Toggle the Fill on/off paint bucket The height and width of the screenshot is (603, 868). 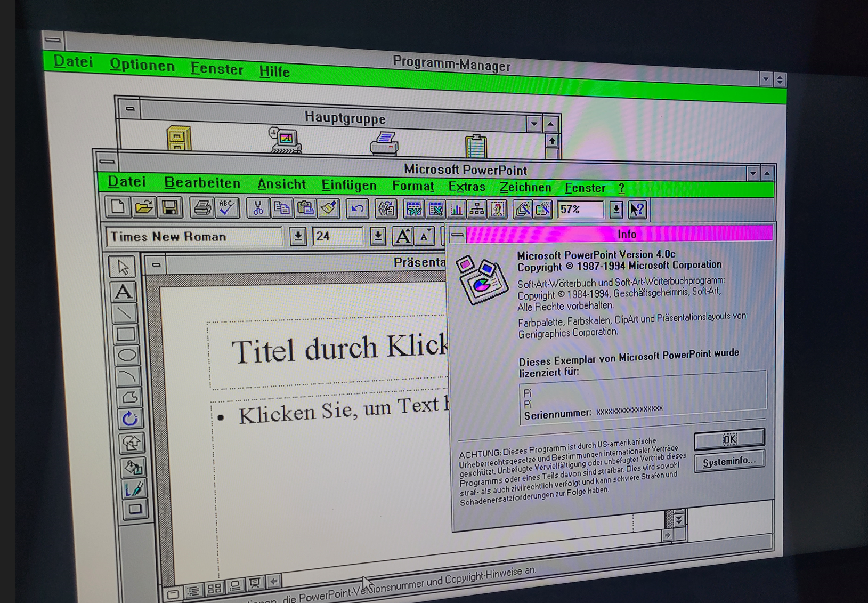coord(133,467)
